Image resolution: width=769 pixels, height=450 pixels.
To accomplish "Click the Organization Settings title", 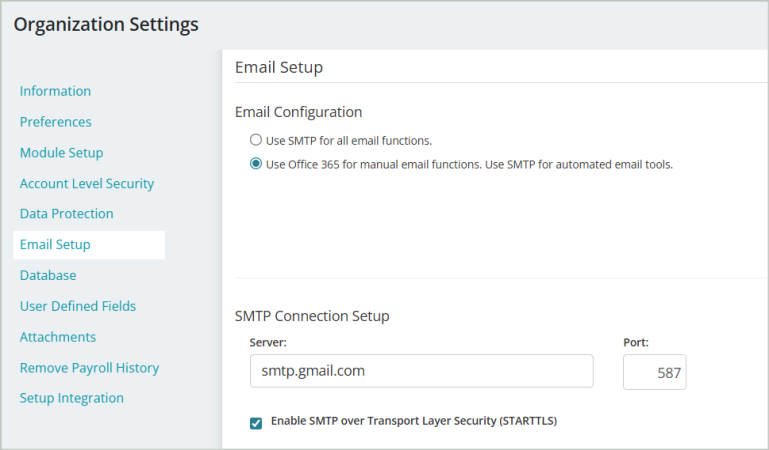I will click(106, 25).
